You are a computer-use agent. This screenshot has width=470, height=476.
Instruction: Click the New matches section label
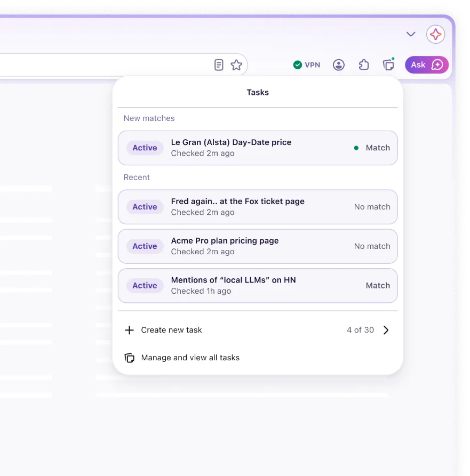149,118
